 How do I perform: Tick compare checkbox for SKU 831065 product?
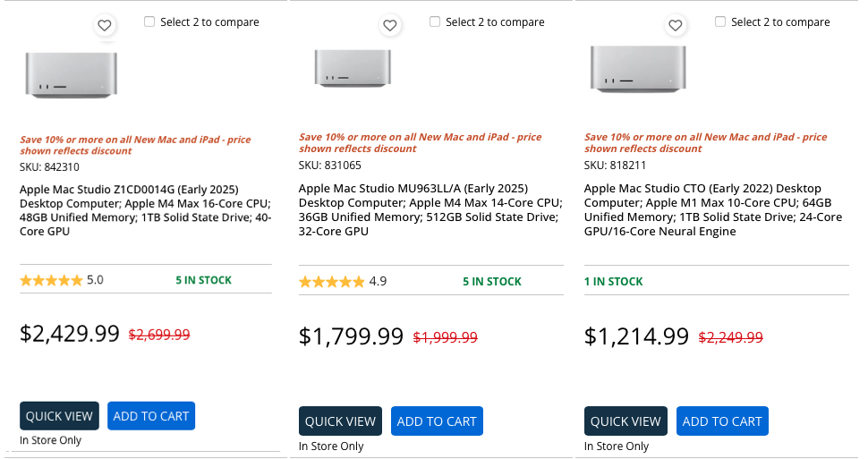pyautogui.click(x=435, y=21)
